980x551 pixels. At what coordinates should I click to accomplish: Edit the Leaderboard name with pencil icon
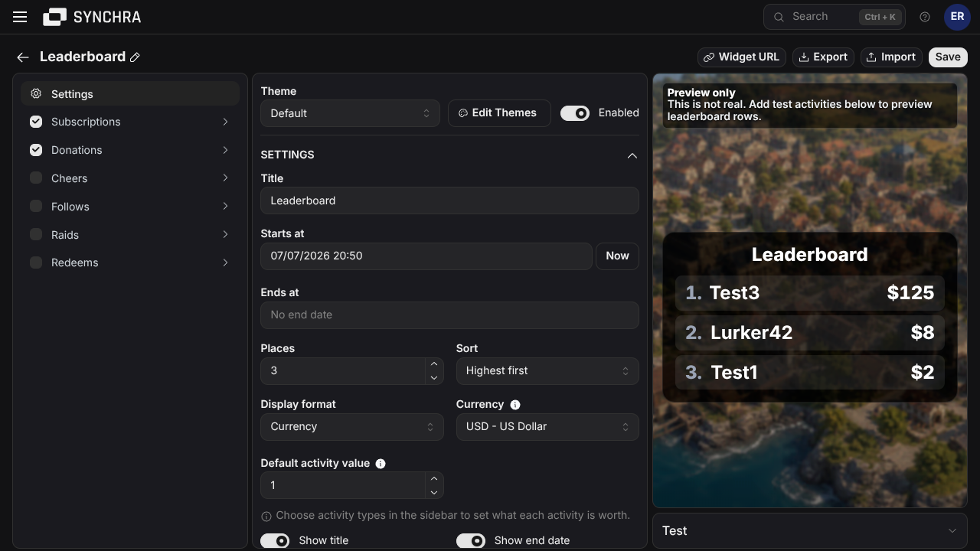click(x=135, y=57)
